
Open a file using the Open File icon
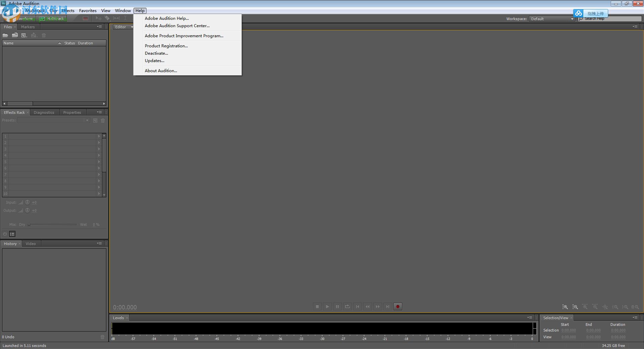(x=5, y=35)
